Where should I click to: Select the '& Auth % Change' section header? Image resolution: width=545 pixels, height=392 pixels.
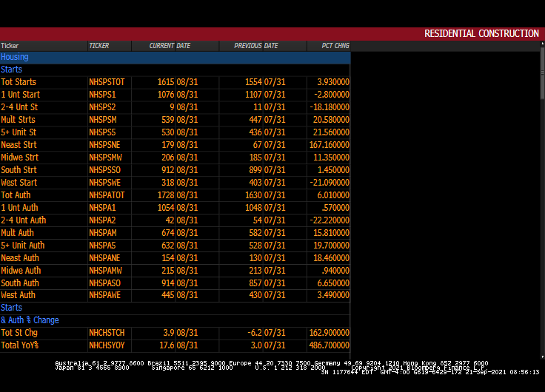pyautogui.click(x=30, y=320)
